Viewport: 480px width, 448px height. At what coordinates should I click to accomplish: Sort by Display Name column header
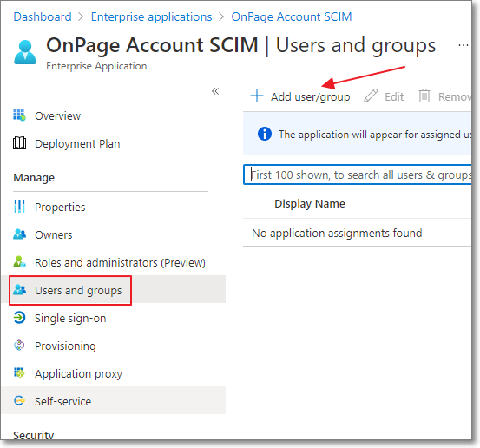pos(310,204)
